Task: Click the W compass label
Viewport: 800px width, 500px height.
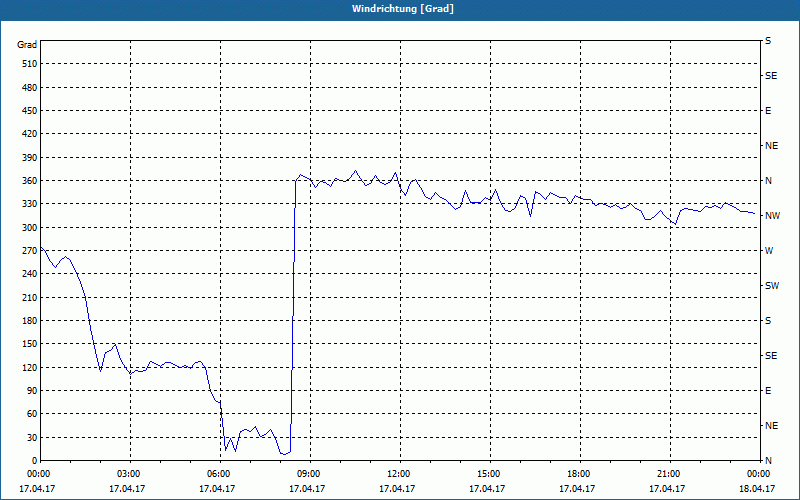Action: (769, 251)
